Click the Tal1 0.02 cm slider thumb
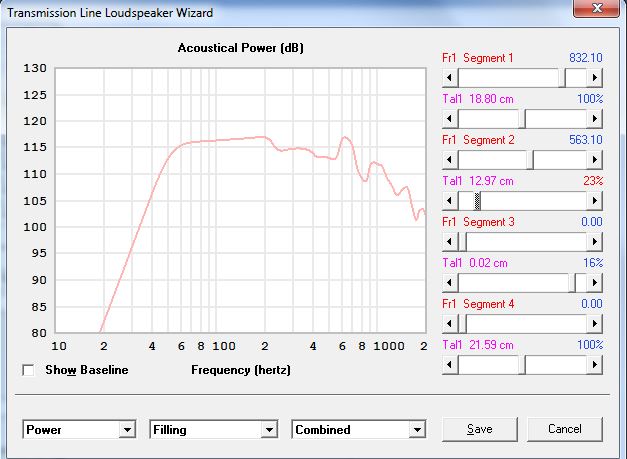Viewport: 627px width, 459px height. 572,283
